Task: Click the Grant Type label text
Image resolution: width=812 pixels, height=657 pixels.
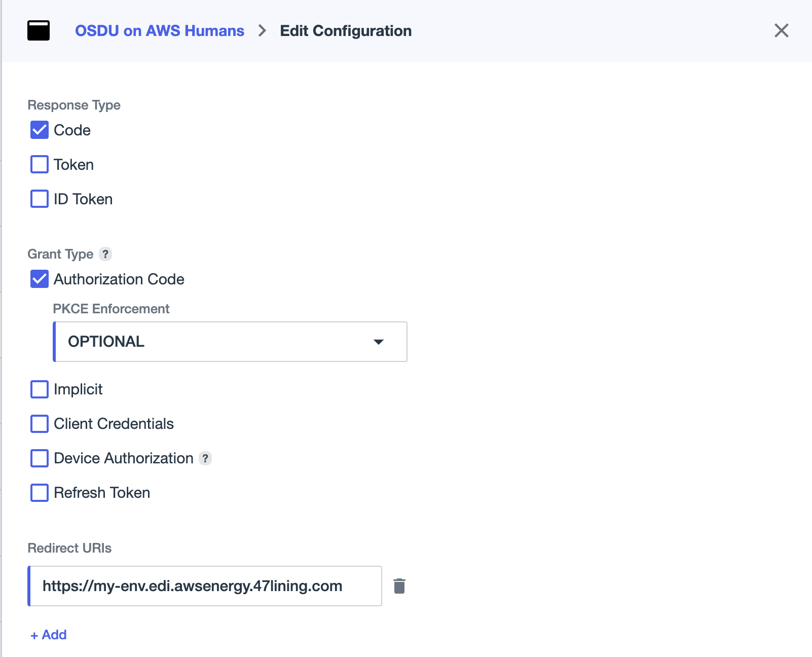Action: [60, 254]
